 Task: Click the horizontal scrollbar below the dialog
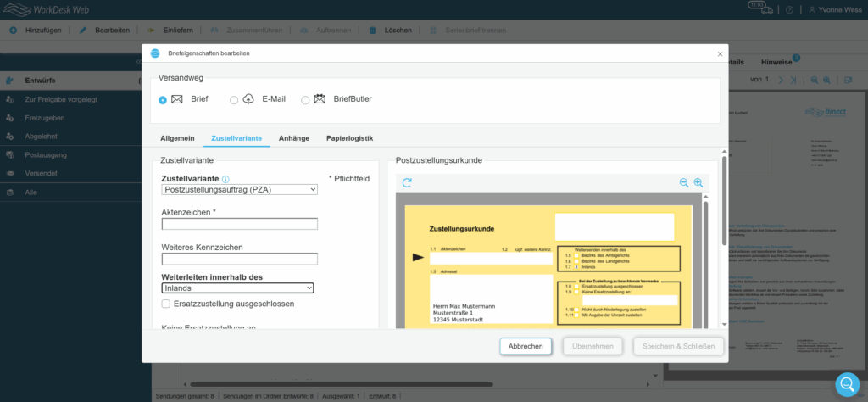(342, 383)
